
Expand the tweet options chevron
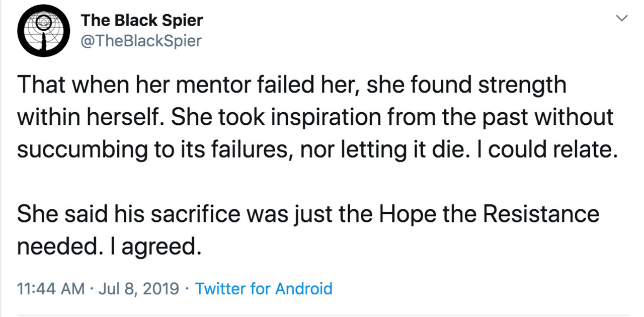tap(622, 19)
